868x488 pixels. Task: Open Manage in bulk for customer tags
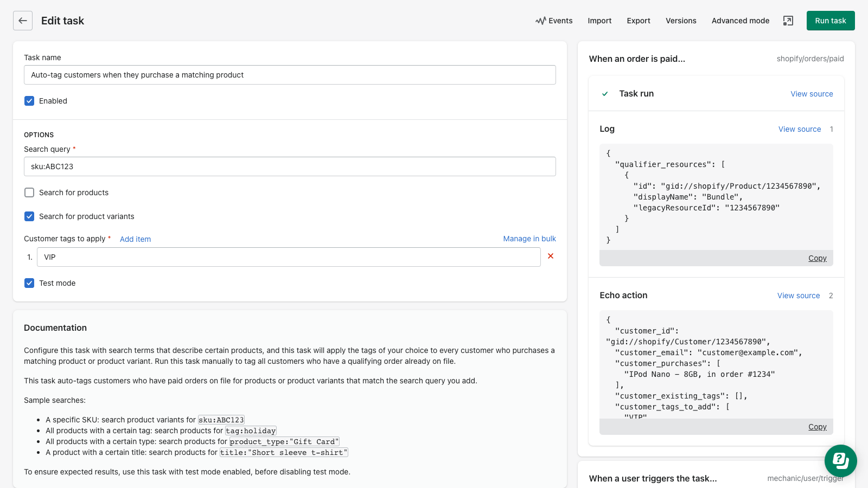529,239
